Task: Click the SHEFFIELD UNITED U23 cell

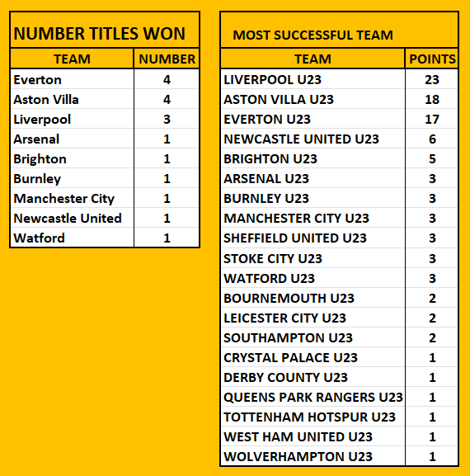Action: point(313,238)
